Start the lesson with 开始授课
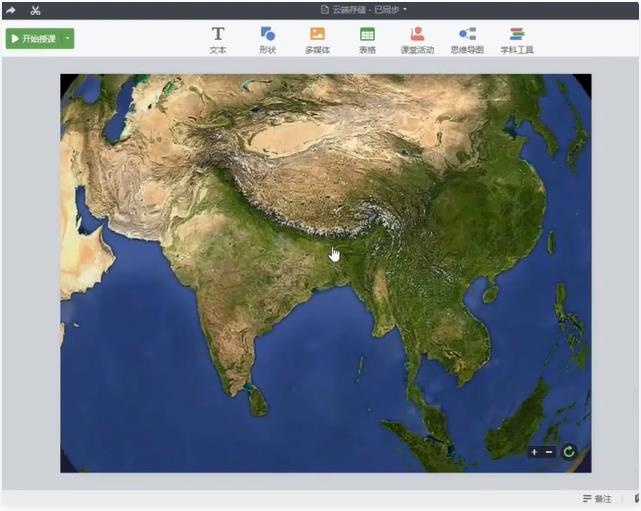The height and width of the screenshot is (511, 641). (x=33, y=38)
